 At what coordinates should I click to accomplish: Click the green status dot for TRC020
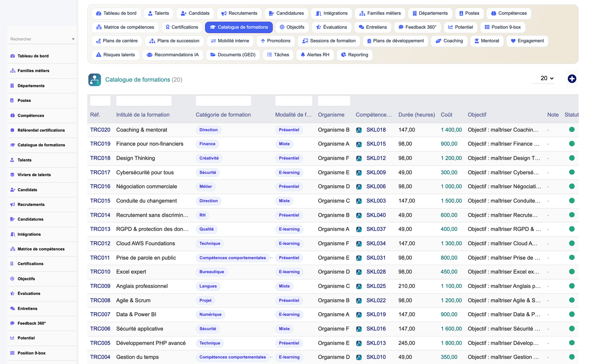(572, 129)
